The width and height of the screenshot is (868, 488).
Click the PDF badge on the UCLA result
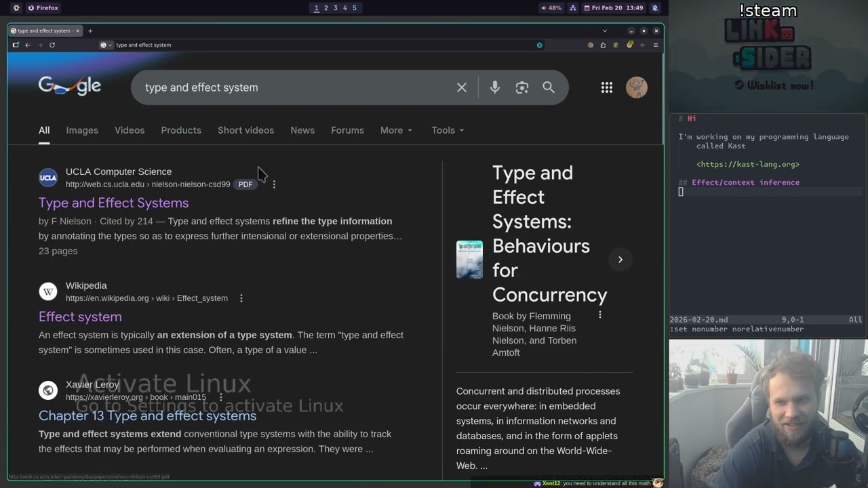tap(245, 184)
